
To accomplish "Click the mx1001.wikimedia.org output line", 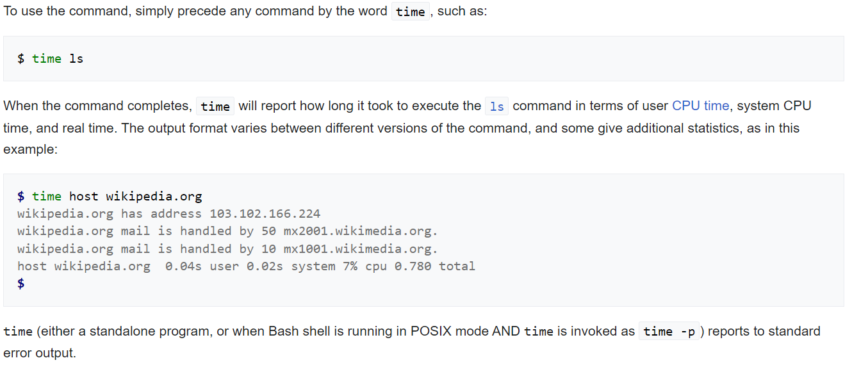I will pos(227,248).
